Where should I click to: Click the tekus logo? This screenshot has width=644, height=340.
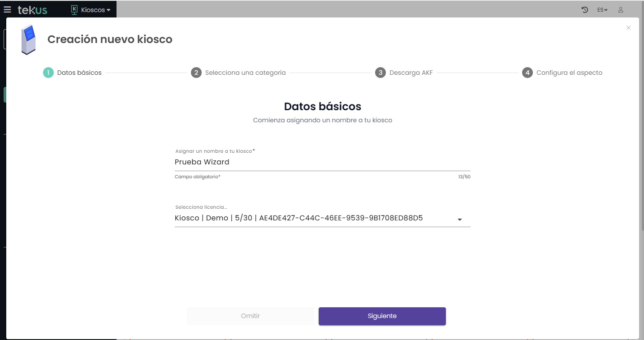32,10
